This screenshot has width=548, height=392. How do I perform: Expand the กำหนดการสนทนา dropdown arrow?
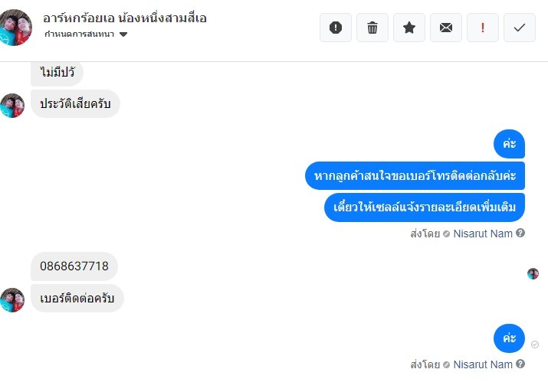tap(123, 34)
